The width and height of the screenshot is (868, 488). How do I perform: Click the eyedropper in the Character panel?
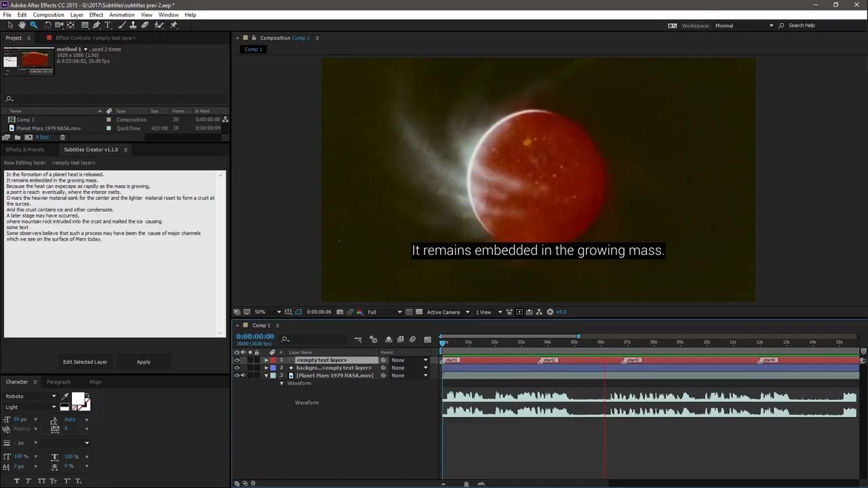tap(65, 396)
